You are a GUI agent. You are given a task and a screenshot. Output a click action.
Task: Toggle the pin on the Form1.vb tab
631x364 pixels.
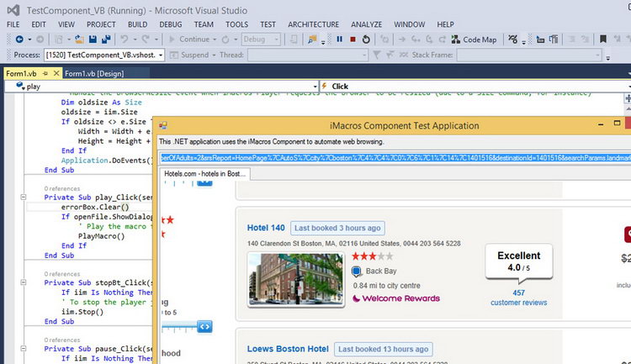point(45,73)
